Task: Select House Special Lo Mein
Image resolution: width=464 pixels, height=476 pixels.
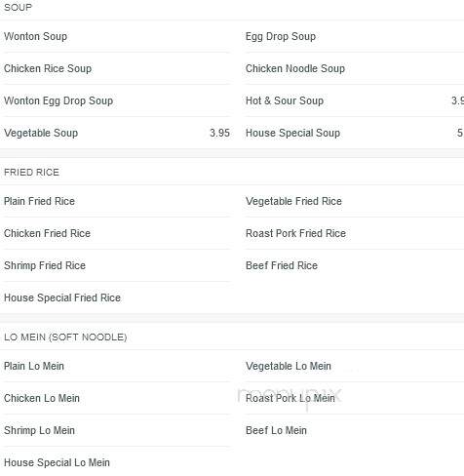Action: tap(57, 462)
